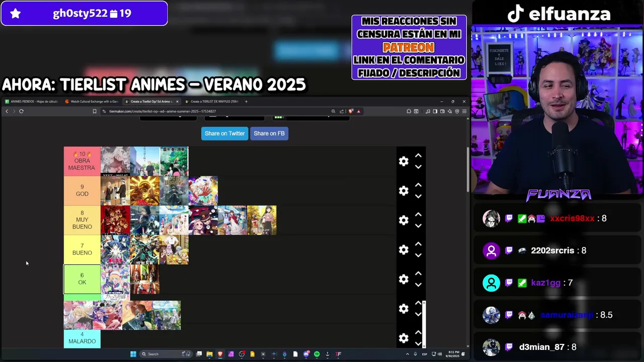Select first anime thumbnail in Obra Maestra
Image resolution: width=644 pixels, height=362 pixels.
point(115,161)
